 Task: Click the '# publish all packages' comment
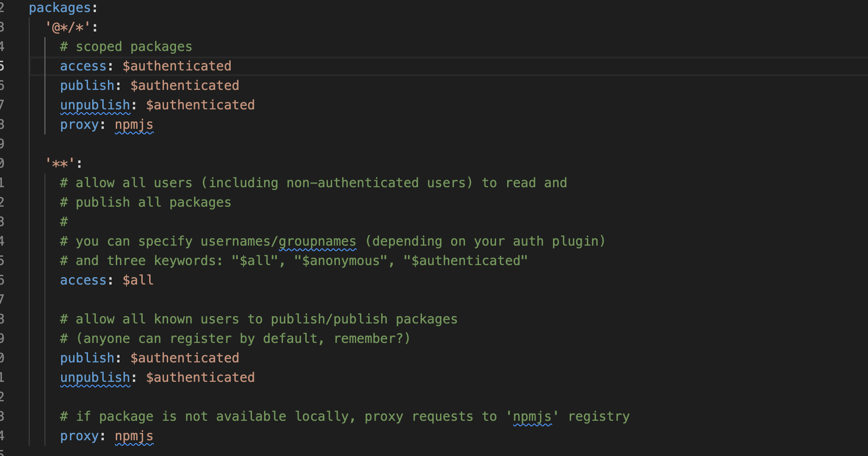coord(145,203)
